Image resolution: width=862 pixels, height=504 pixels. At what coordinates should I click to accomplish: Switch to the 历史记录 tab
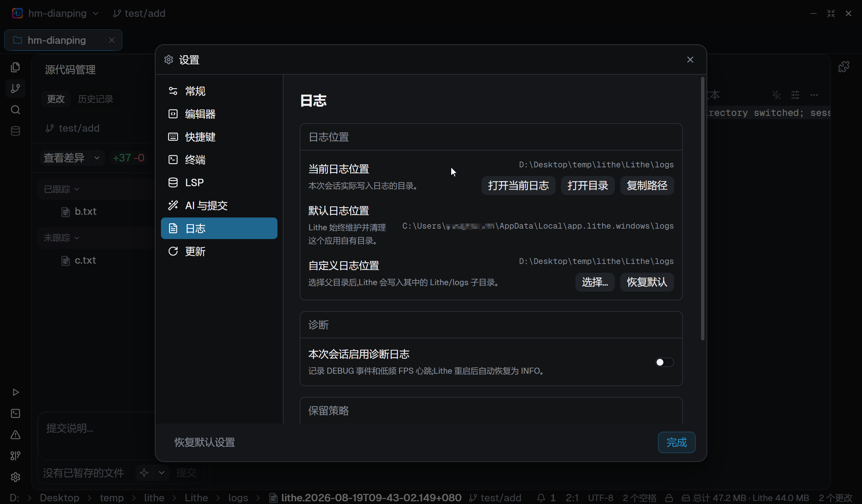(x=95, y=99)
